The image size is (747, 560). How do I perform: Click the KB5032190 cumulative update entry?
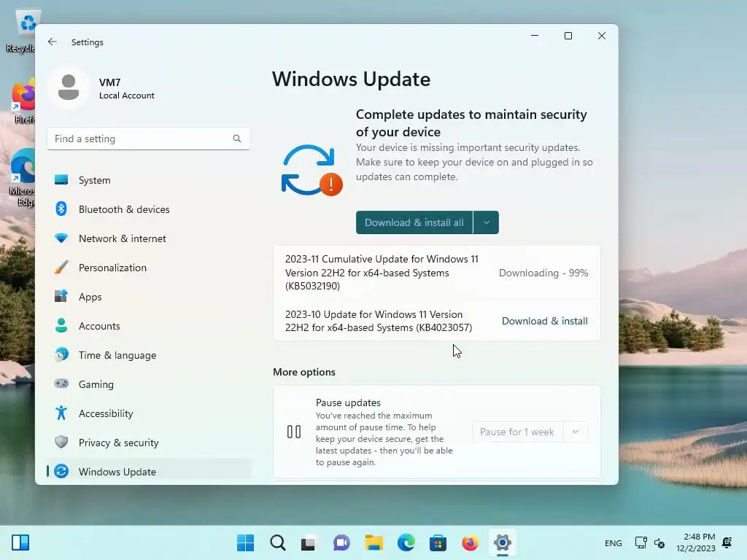pyautogui.click(x=436, y=273)
